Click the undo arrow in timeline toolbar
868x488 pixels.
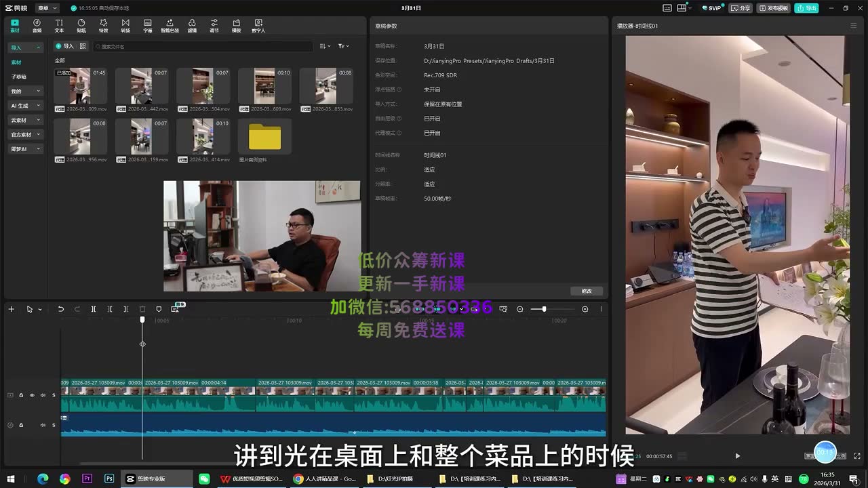[60, 309]
